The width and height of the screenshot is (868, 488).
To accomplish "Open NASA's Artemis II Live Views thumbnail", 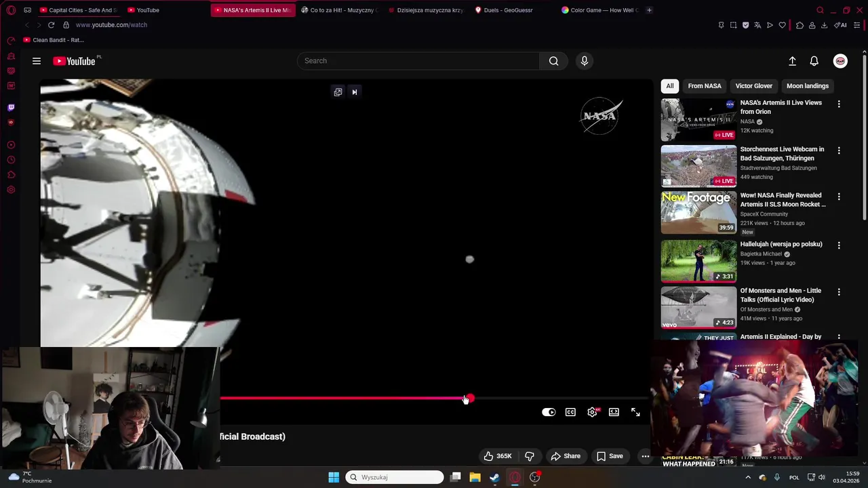I will pos(698,120).
